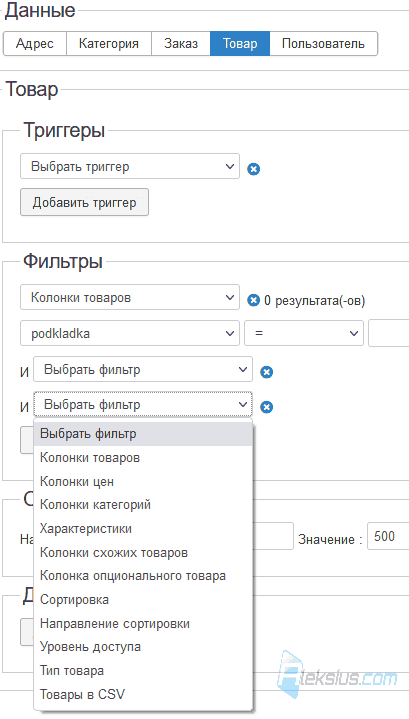The width and height of the screenshot is (409, 719).
Task: Choose Выбрать фильтр option in list
Action: (x=143, y=434)
